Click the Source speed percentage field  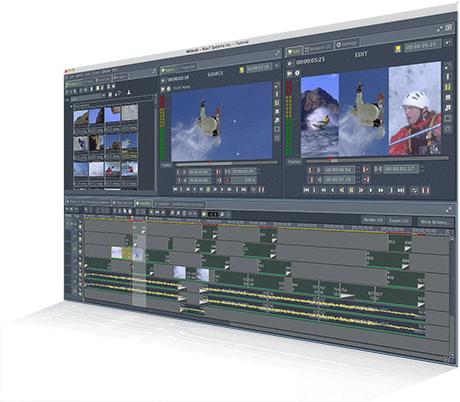[x=244, y=180]
